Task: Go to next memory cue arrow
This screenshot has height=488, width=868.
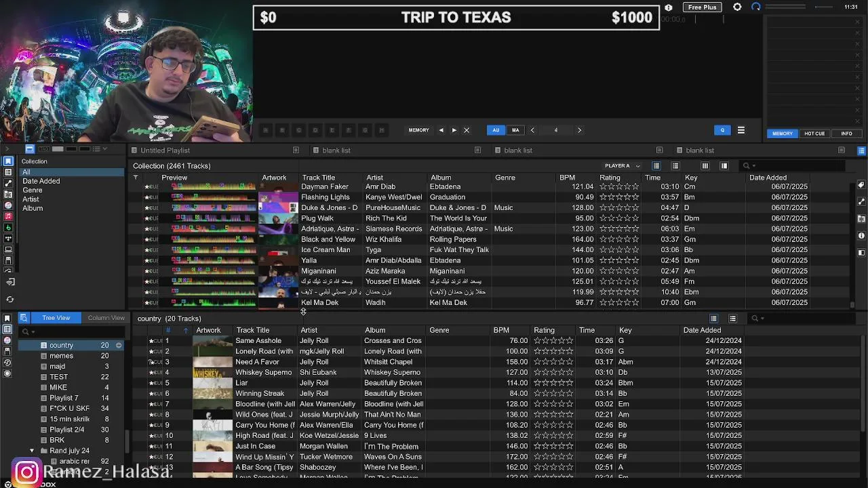Action: click(454, 130)
